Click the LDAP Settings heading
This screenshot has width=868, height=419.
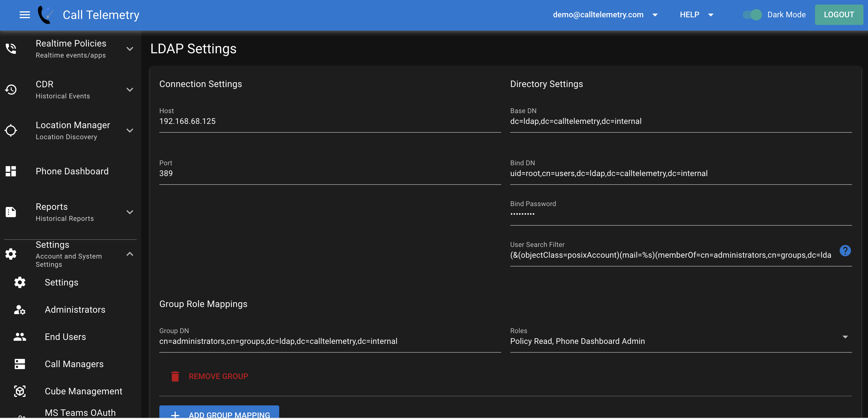(193, 49)
